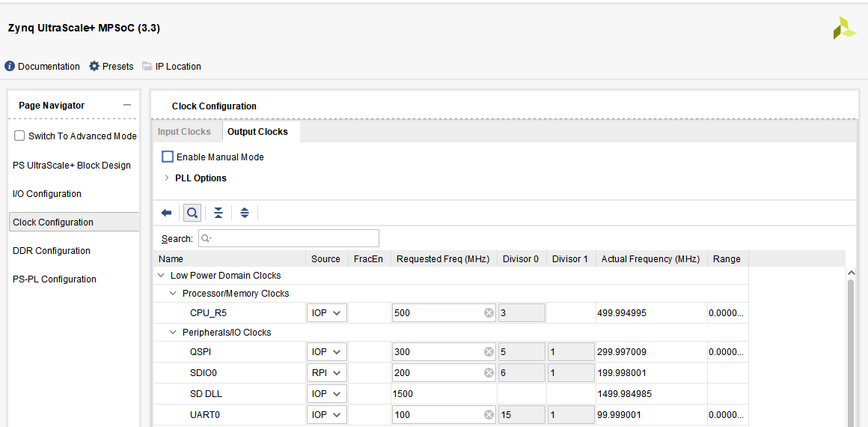
Task: Edit the QSPI requested frequency field
Action: tap(444, 351)
